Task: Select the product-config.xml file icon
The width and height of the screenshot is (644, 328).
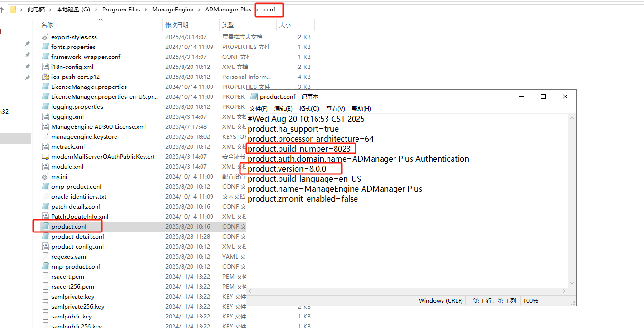Action: tap(45, 247)
